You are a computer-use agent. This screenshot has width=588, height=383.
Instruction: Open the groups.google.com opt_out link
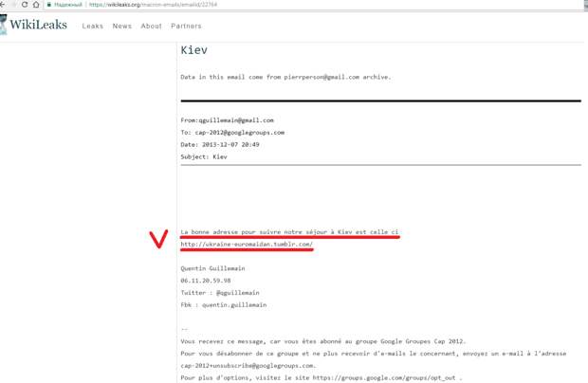click(x=384, y=377)
